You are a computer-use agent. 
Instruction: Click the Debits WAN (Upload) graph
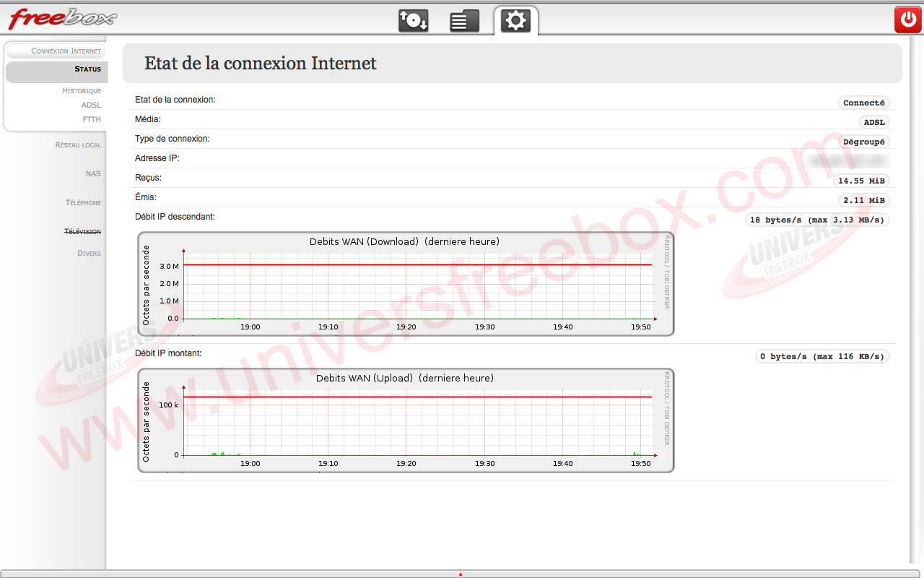(x=406, y=420)
